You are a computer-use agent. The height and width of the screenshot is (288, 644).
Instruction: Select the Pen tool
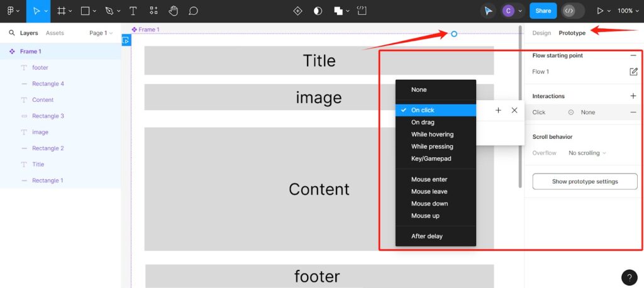[x=109, y=11]
